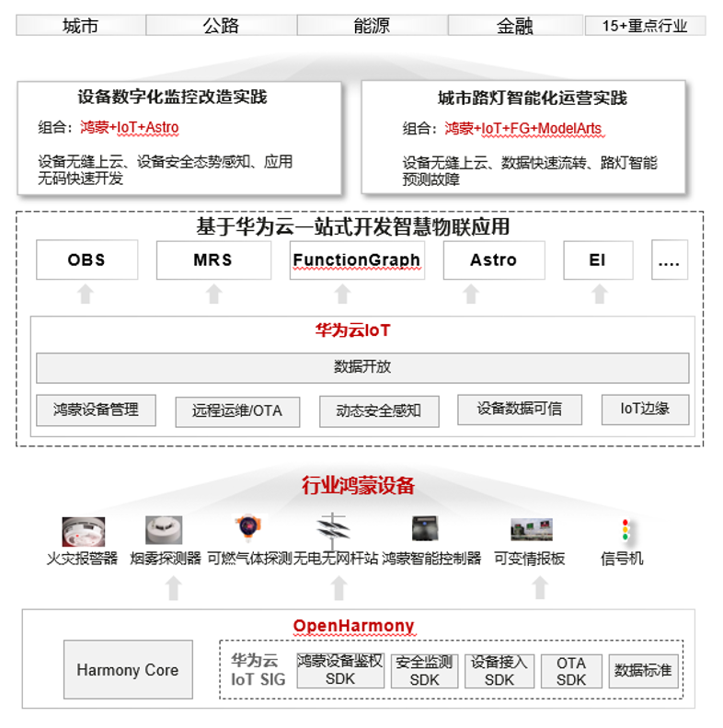
Task: Click the 华为云IoT red heading
Action: pyautogui.click(x=352, y=330)
